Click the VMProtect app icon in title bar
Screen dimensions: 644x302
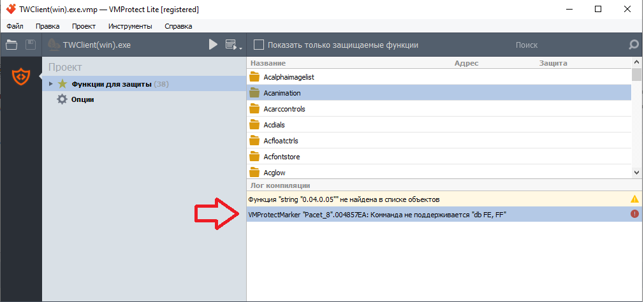point(11,9)
